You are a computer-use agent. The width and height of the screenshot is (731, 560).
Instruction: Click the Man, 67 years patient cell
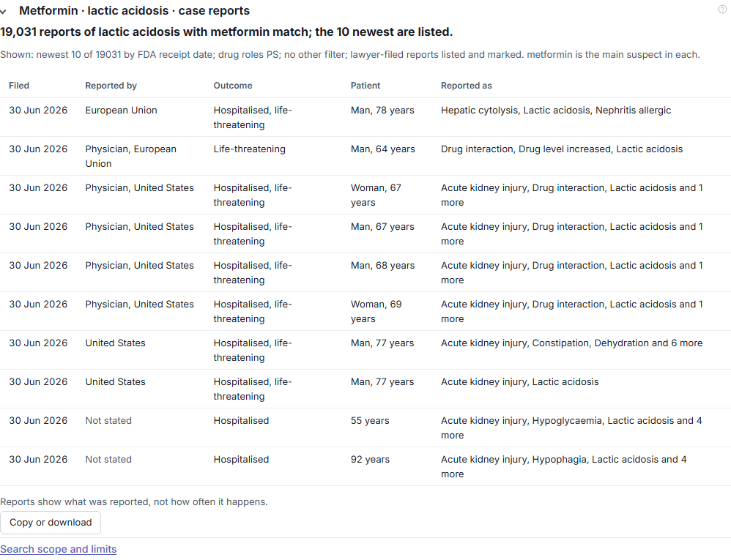[382, 227]
